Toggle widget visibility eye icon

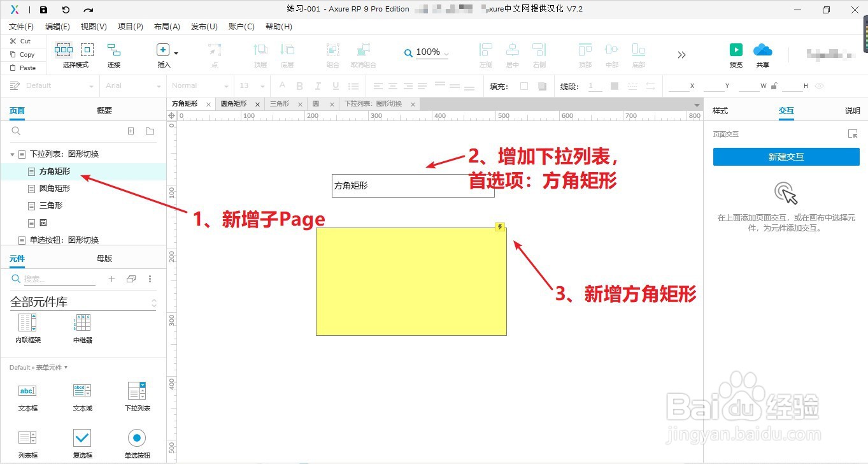click(x=820, y=86)
